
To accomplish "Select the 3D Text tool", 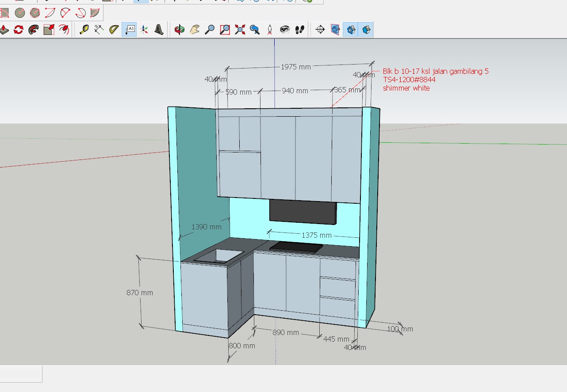I will pos(159,30).
